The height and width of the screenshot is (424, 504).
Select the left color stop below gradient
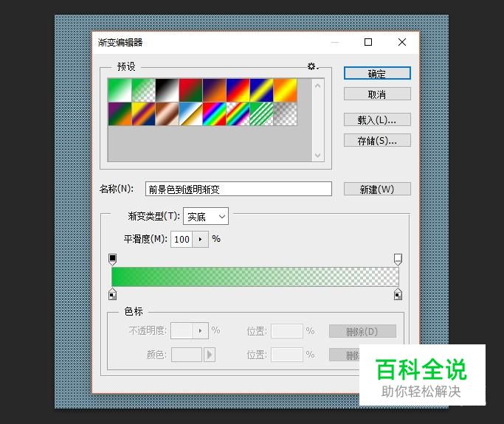[112, 293]
